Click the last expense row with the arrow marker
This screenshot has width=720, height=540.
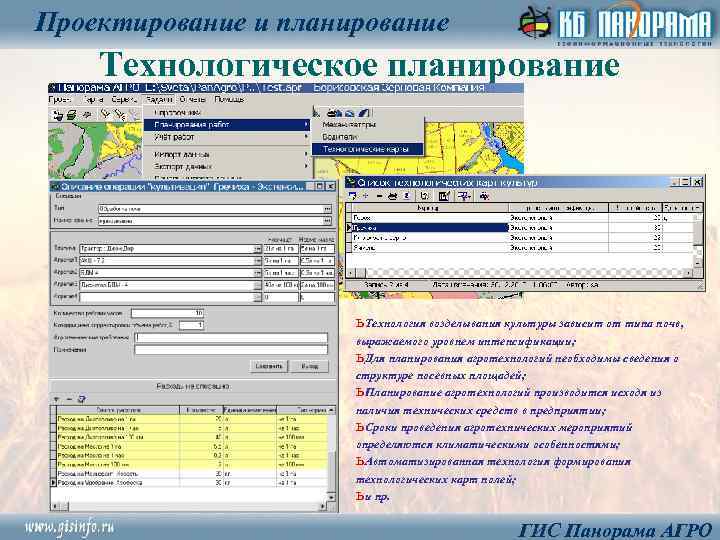192,483
